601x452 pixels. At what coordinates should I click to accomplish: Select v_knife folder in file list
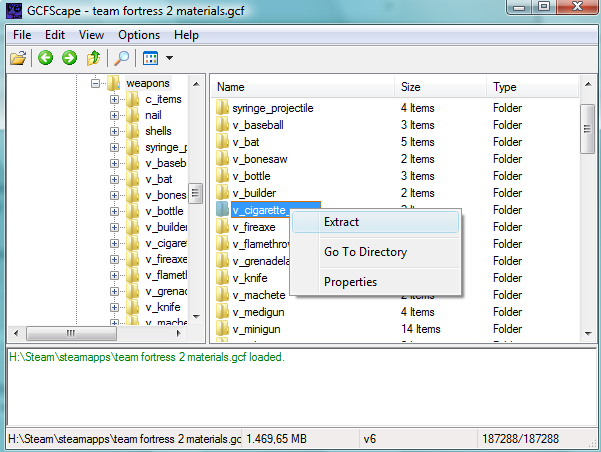(250, 278)
